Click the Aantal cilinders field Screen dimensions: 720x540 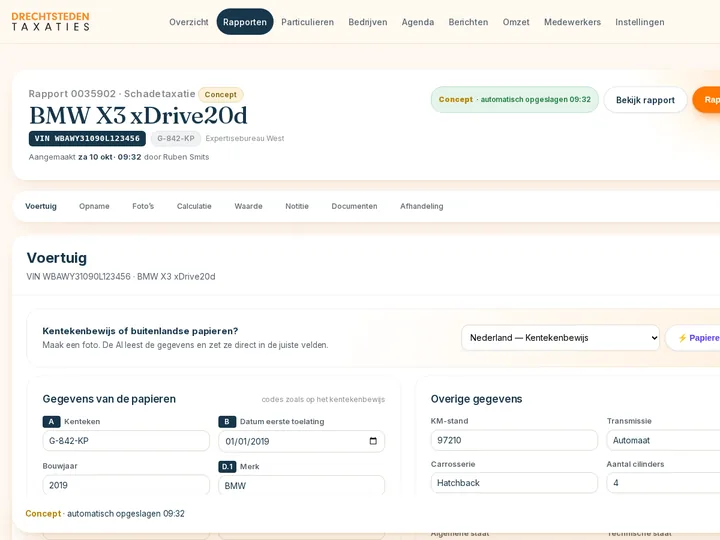pyautogui.click(x=663, y=483)
